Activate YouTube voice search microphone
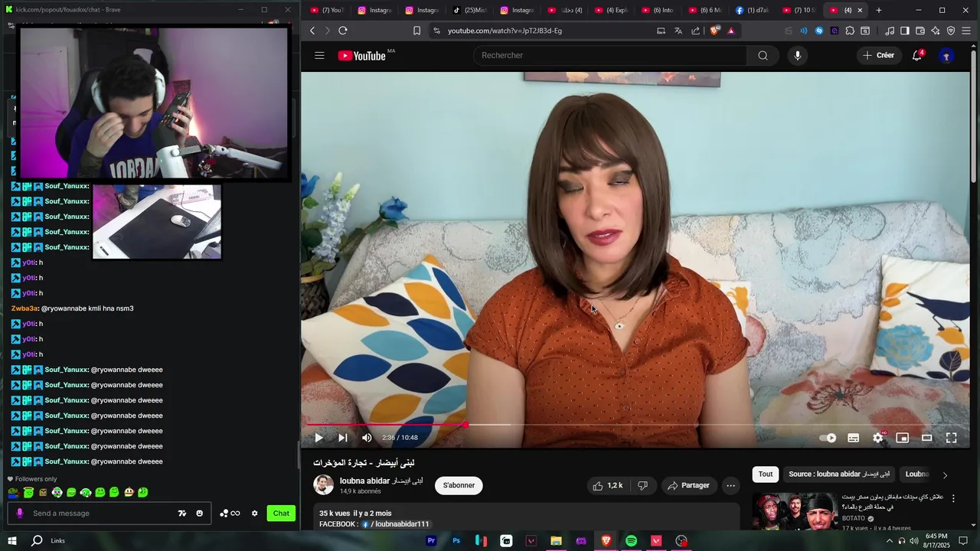980x551 pixels. click(x=797, y=55)
